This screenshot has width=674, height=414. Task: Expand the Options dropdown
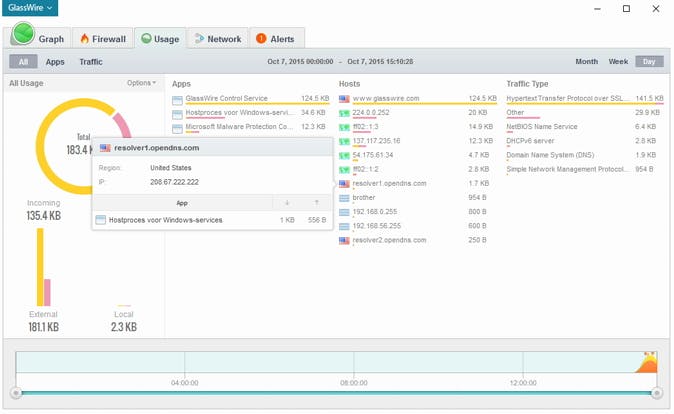tap(141, 83)
